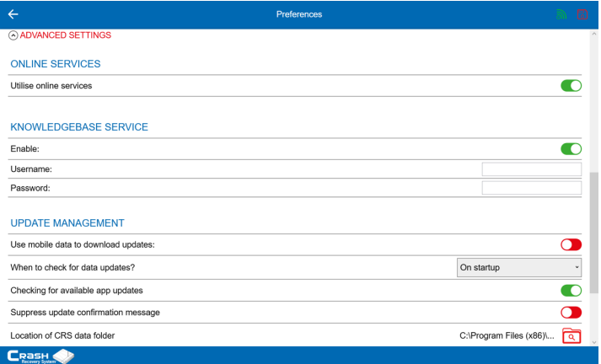Click the green connectivity signal icon
The image size is (601, 364).
[x=561, y=14]
